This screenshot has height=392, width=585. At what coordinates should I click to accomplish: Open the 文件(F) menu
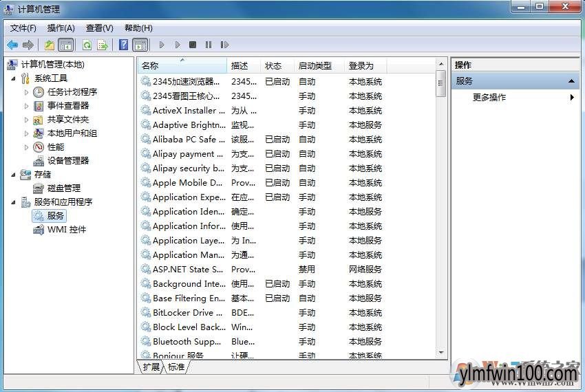point(23,28)
